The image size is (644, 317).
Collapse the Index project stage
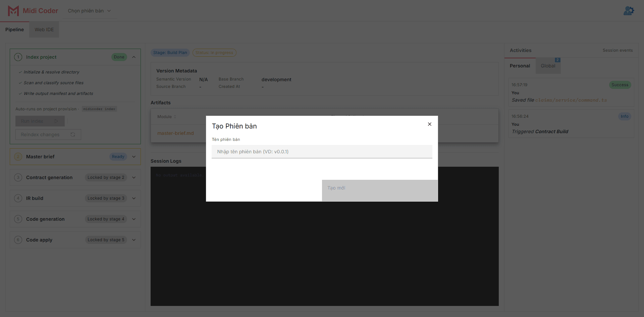[134, 57]
